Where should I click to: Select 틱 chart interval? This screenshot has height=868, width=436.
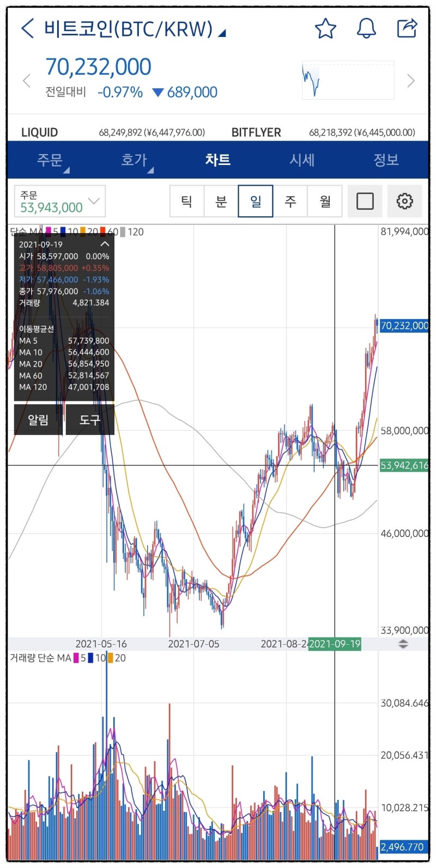click(186, 201)
